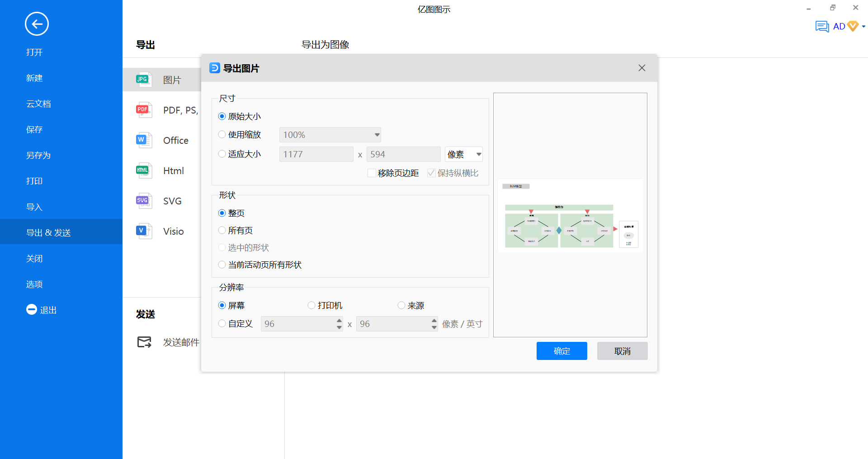This screenshot has width=868, height=459.
Task: Toggle the 保持纵横比 checkbox
Action: [x=431, y=173]
